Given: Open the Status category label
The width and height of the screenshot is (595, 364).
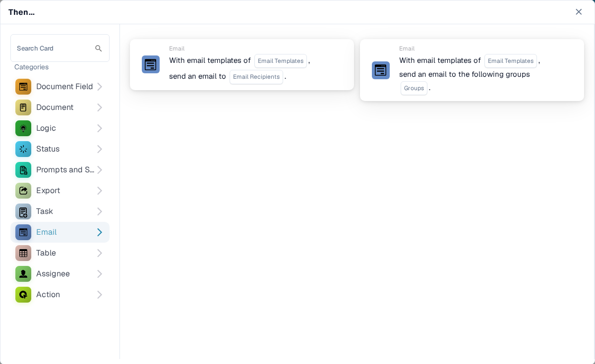Looking at the screenshot, I should pos(48,149).
